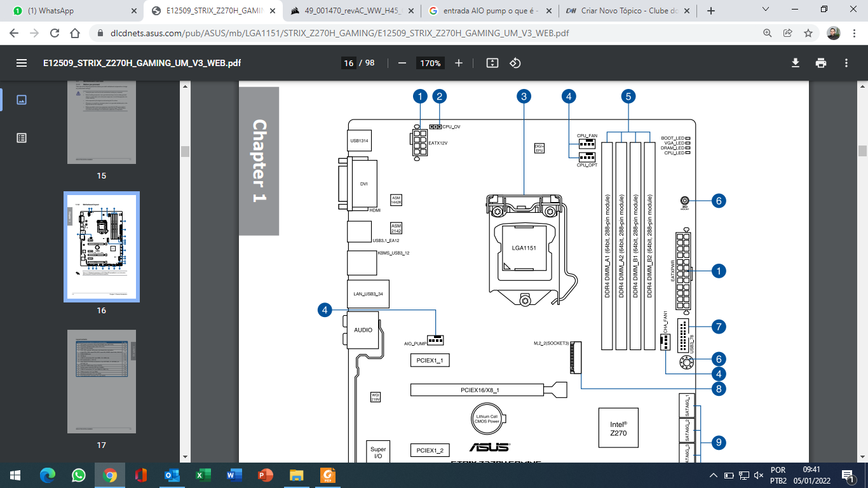Screen dimensions: 868x488
Task: Open Outlook from taskbar
Action: click(172, 475)
